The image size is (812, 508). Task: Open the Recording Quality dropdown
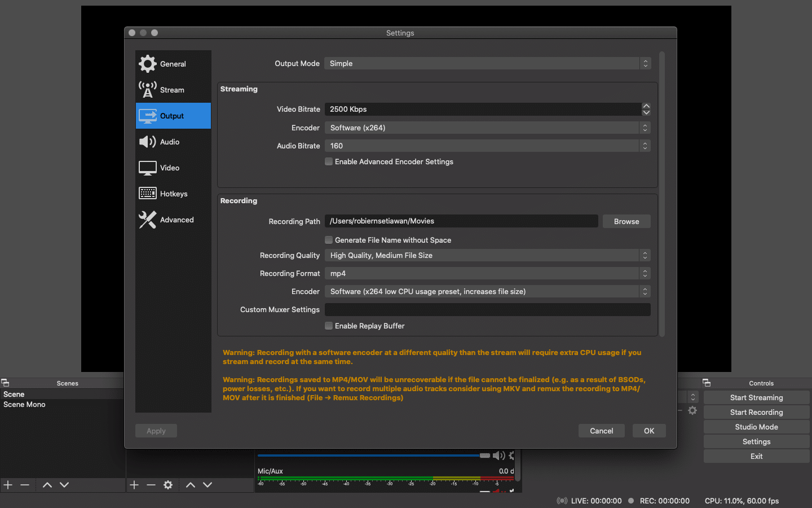pyautogui.click(x=487, y=255)
